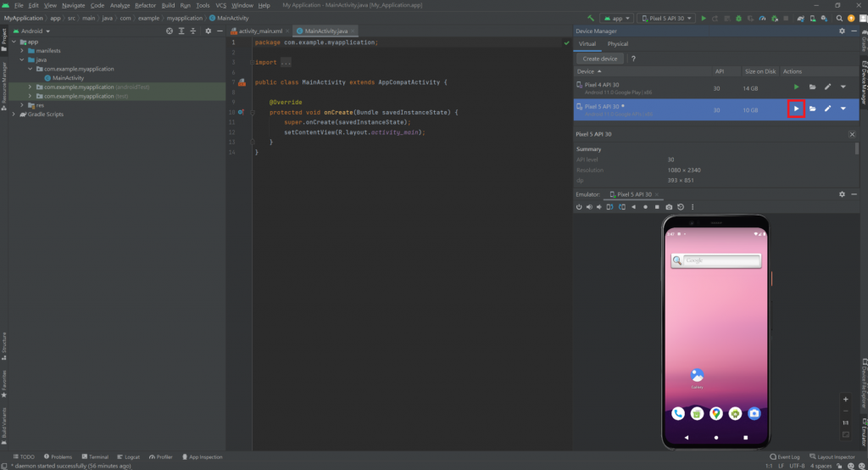The image size is (868, 470).
Task: Launch the Pixel 4 API 30 emulator
Action: click(x=796, y=87)
